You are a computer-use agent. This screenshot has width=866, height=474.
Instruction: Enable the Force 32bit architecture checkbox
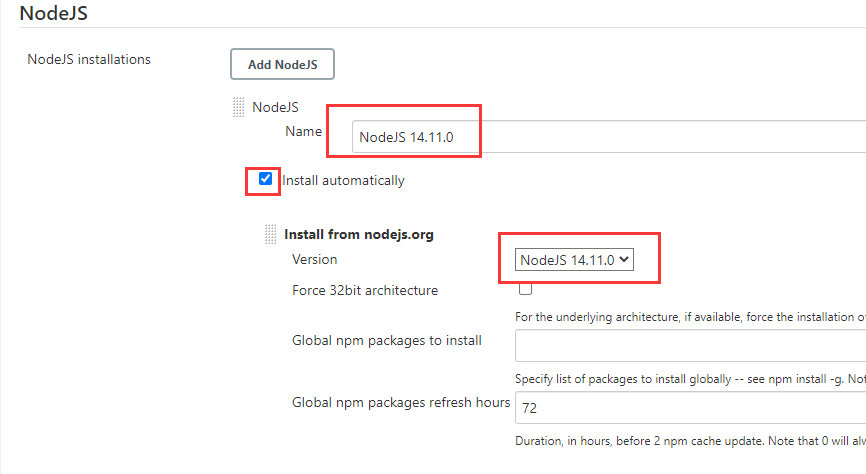pyautogui.click(x=525, y=288)
